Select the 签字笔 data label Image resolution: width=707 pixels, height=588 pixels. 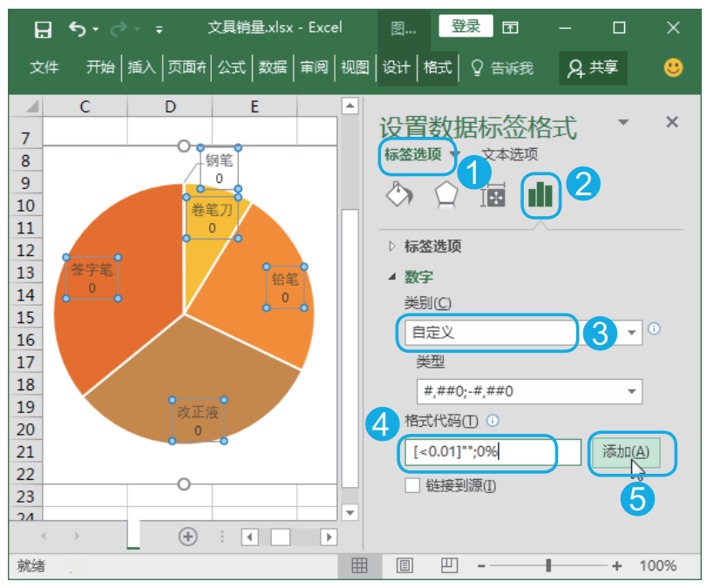(x=92, y=278)
